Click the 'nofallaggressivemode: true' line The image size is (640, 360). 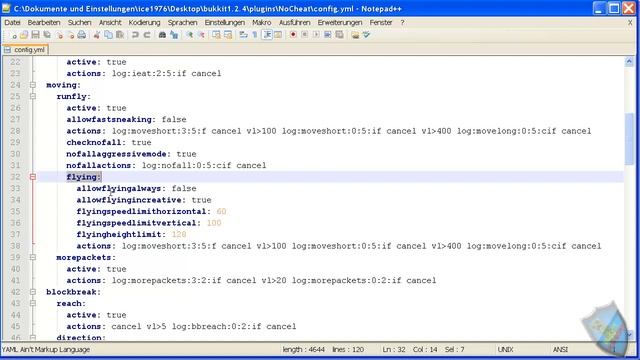(x=131, y=154)
